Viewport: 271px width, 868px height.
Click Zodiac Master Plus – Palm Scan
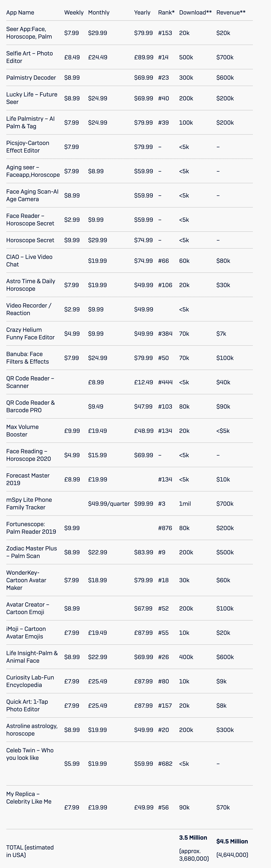point(31,552)
